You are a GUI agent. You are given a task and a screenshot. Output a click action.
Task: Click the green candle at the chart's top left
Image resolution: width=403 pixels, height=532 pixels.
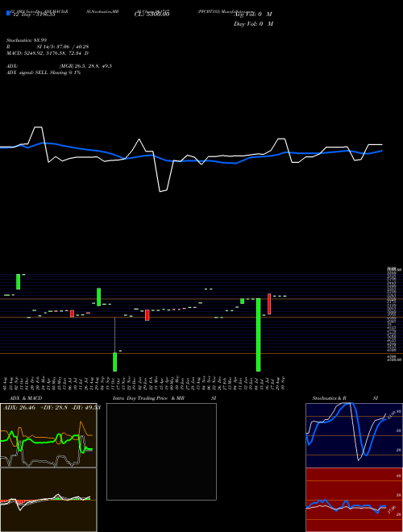19,281
